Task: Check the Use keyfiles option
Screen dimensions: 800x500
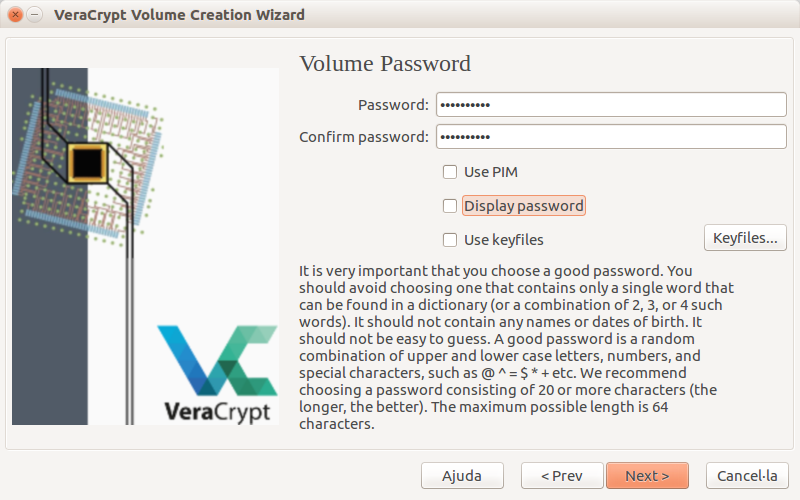Action: coord(450,240)
